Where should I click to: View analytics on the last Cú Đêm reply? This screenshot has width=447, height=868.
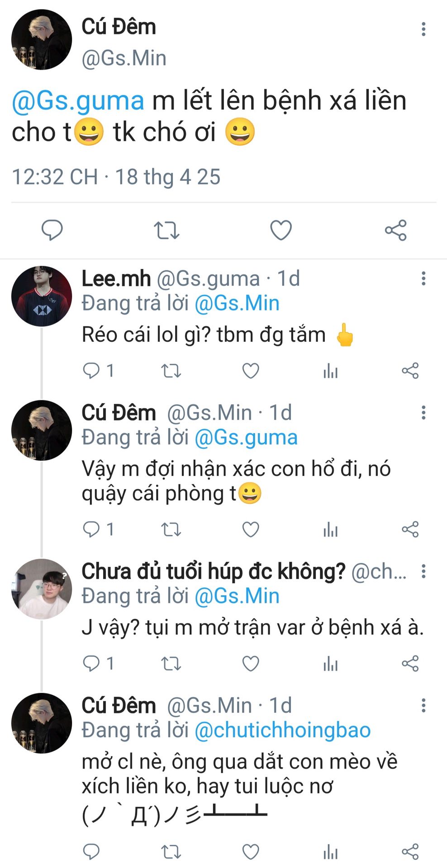coord(331,852)
